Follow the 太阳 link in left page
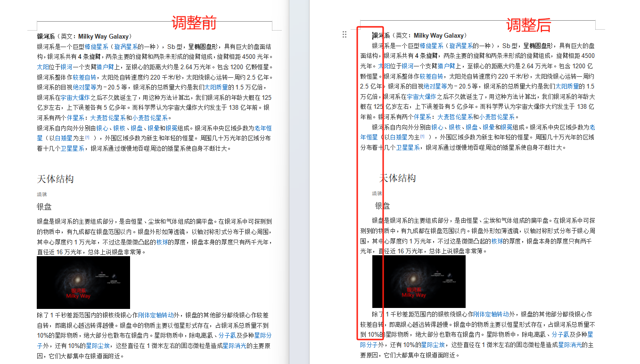 (x=42, y=67)
